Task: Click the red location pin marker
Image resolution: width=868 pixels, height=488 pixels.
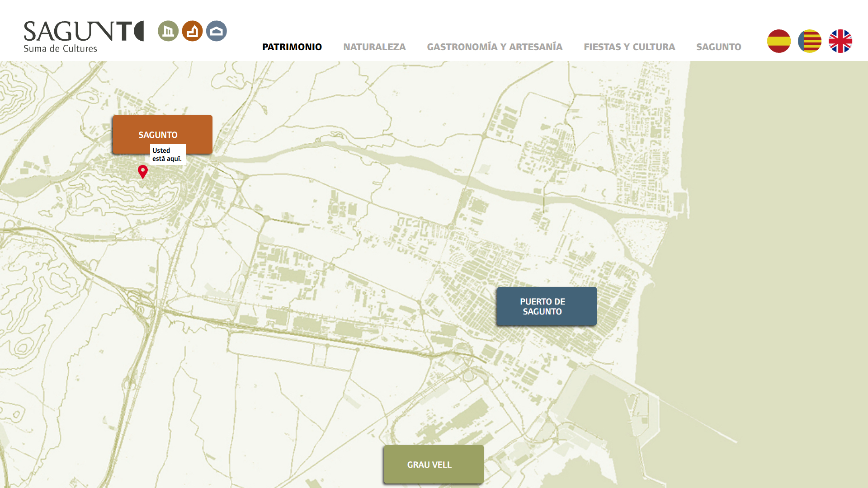Action: pos(143,172)
